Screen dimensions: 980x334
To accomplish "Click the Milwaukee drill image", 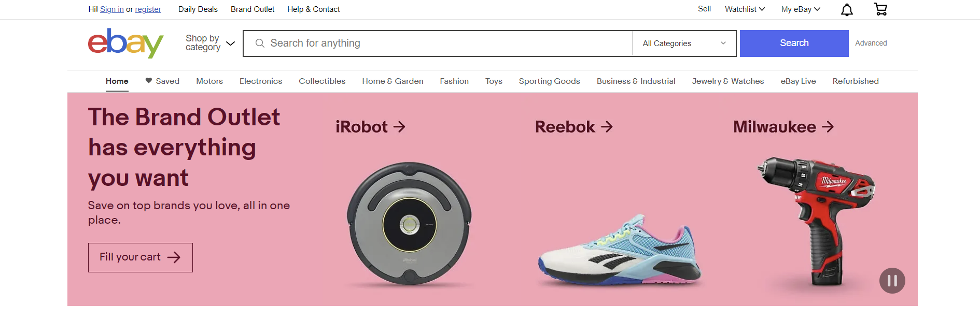I will 817,221.
